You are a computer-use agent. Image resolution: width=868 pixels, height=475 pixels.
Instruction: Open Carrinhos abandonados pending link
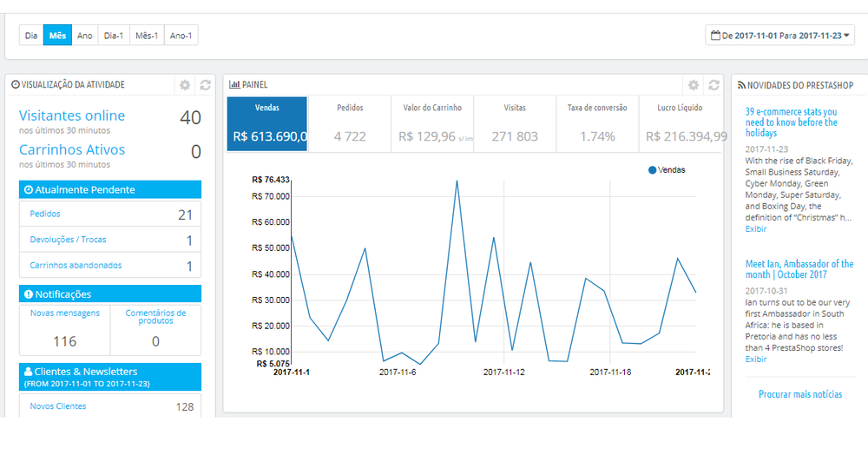tap(76, 265)
